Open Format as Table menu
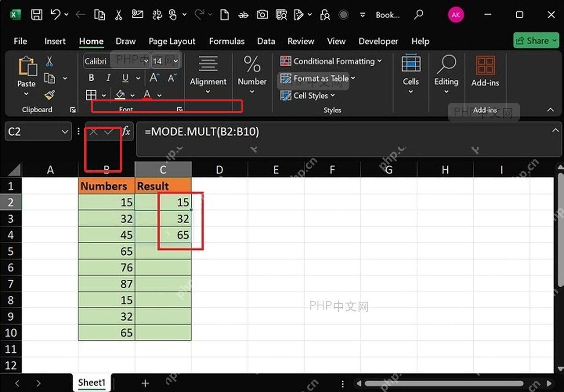564x392 pixels. 318,78
